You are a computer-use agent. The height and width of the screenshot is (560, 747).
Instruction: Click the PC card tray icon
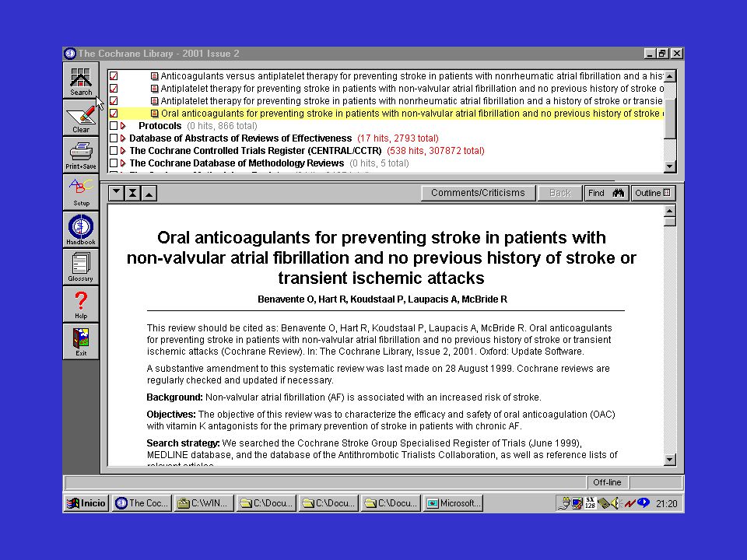coord(603,503)
